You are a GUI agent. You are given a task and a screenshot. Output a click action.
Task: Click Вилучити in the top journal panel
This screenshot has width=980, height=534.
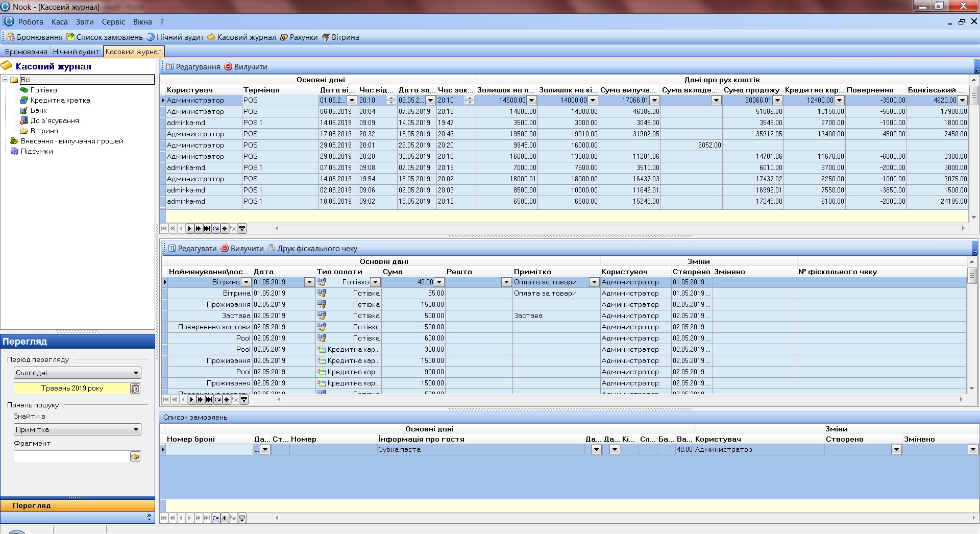click(246, 67)
